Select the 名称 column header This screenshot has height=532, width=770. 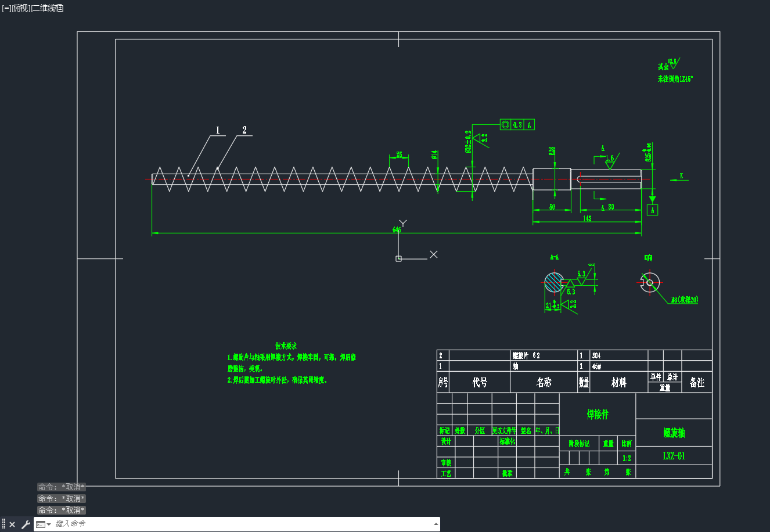point(544,383)
